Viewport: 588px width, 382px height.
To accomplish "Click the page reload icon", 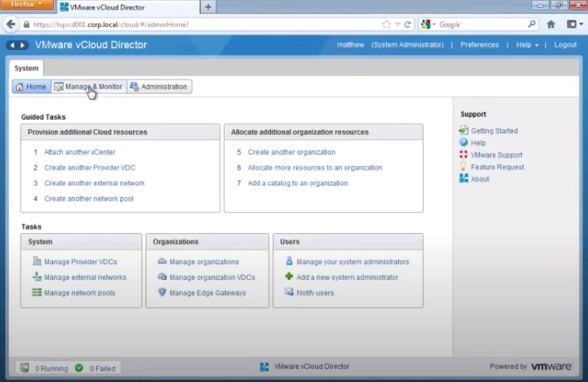I will pos(408,25).
